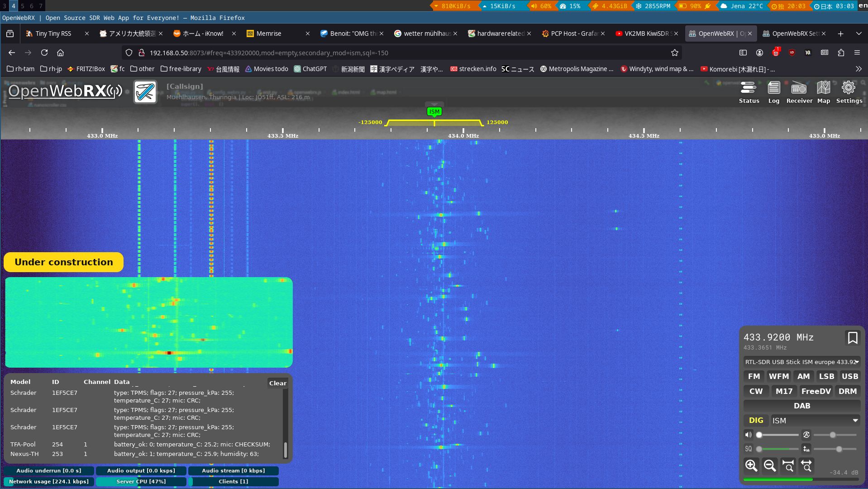Adjust the waterfall max level slider
Screen dimensions: 868x489
pyautogui.click(x=835, y=435)
